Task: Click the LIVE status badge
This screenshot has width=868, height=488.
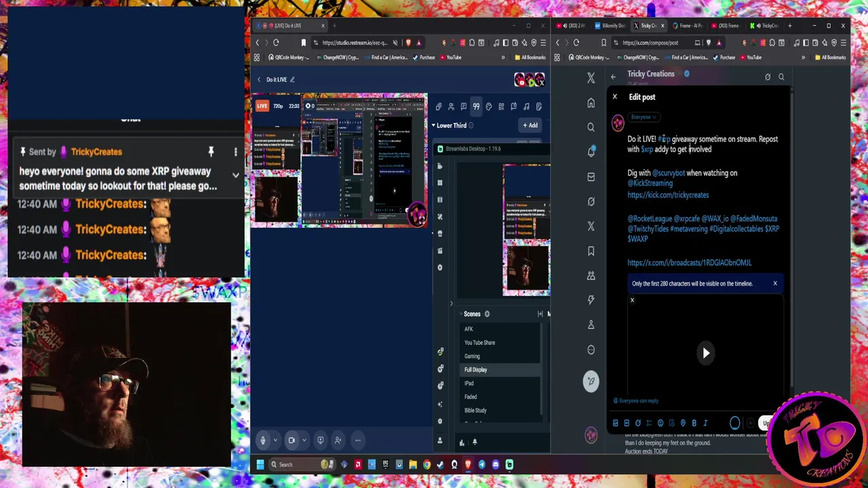Action: pyautogui.click(x=262, y=106)
